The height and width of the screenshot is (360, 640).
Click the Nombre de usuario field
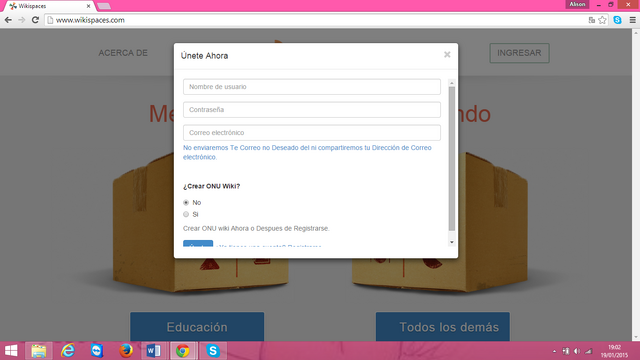(312, 87)
